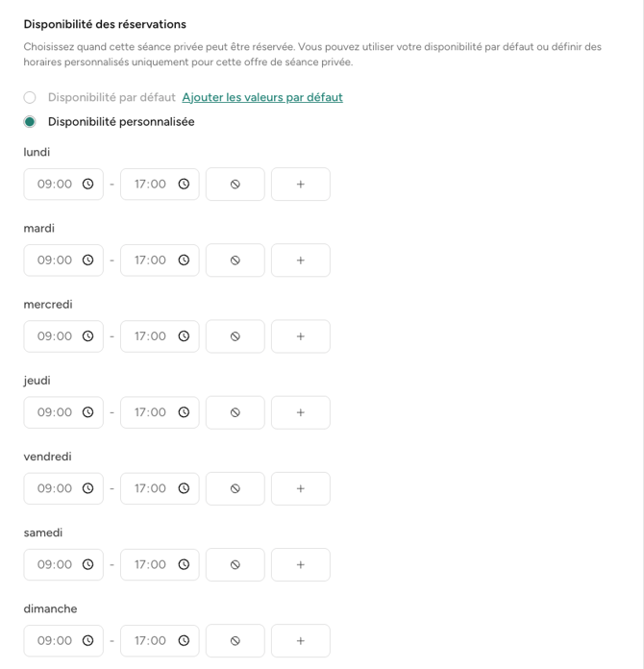Image resolution: width=644 pixels, height=669 pixels.
Task: Add a time slot for mercredi
Action: [x=300, y=336]
